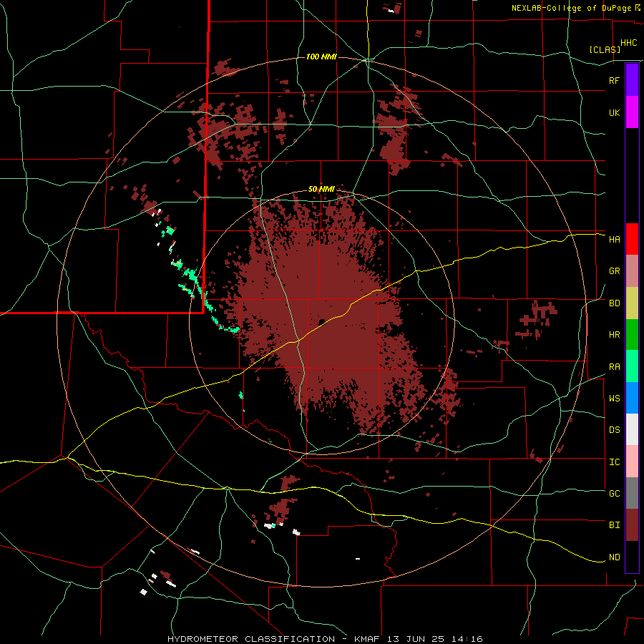644x644 pixels.
Task: Click the HA legend label
Action: pos(614,240)
